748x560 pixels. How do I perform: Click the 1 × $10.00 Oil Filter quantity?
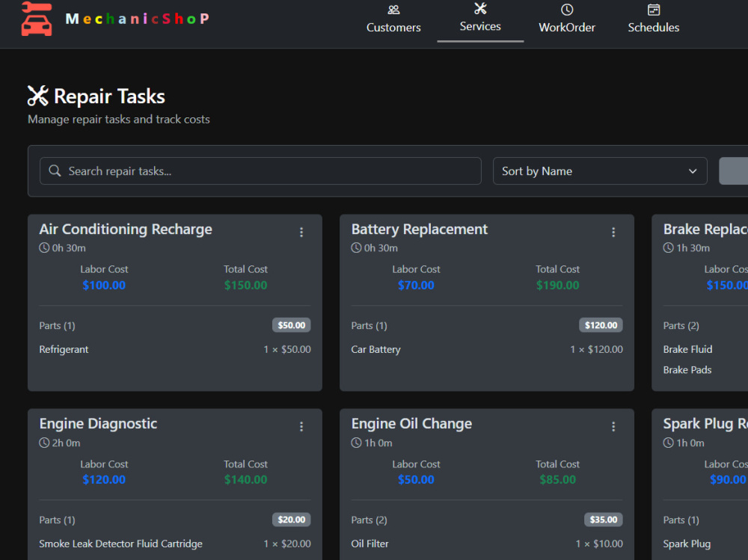point(599,544)
